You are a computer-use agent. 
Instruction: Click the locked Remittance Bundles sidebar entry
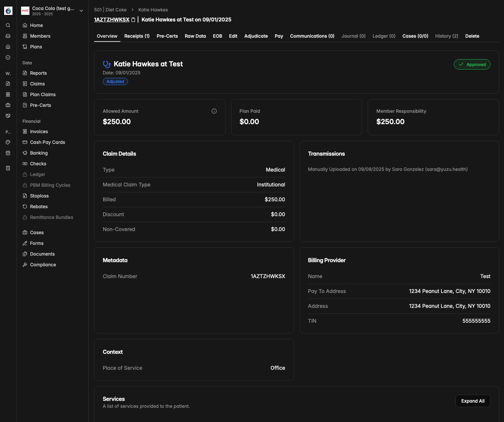pos(52,217)
